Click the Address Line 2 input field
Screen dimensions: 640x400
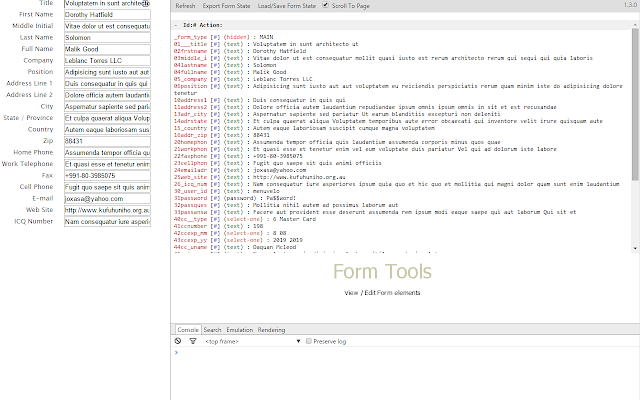click(x=107, y=95)
